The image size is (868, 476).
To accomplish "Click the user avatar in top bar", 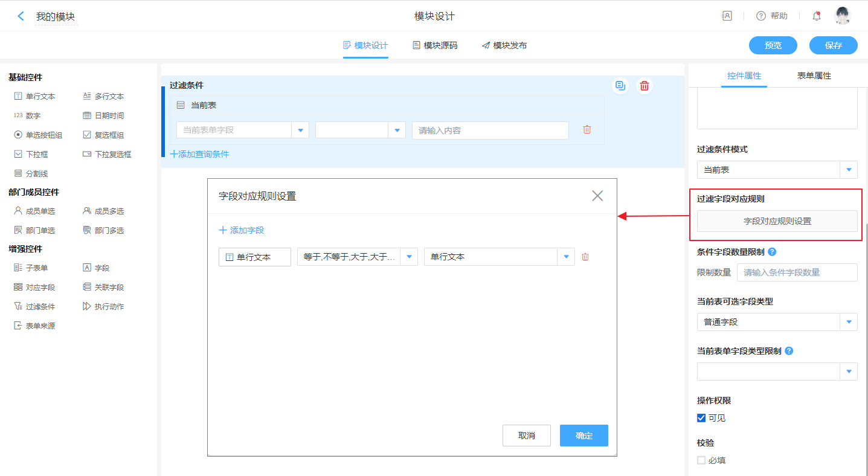I will [843, 16].
